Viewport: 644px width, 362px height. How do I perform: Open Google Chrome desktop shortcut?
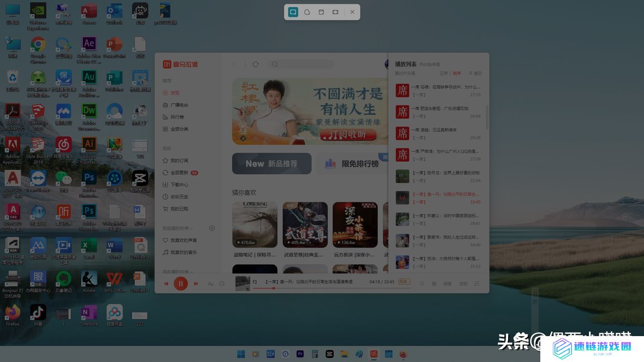[x=38, y=50]
